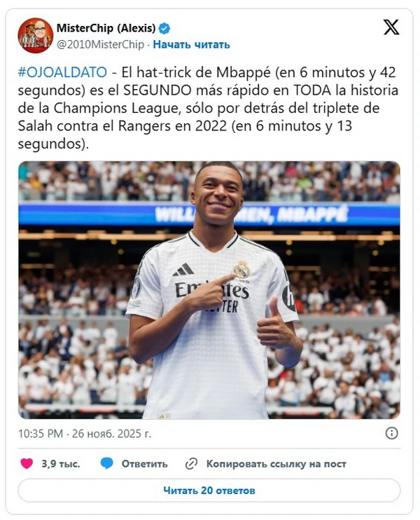Click the date '26 нояб. 2025 г.'
420x520 pixels.
(111, 433)
